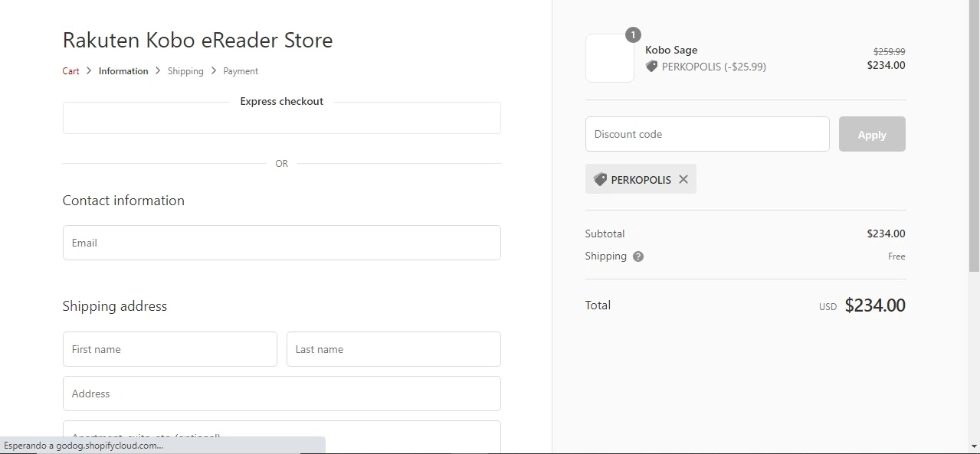Click the $259.99 original price

click(889, 51)
